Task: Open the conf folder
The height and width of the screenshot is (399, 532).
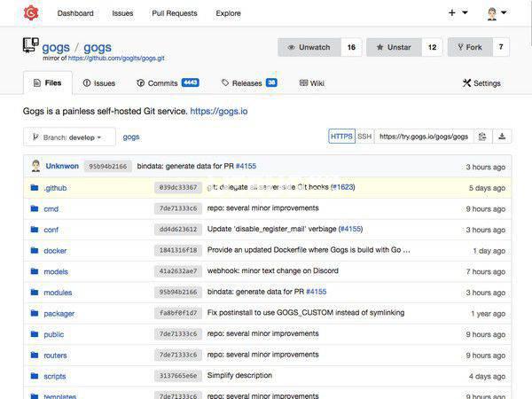Action: 51,230
